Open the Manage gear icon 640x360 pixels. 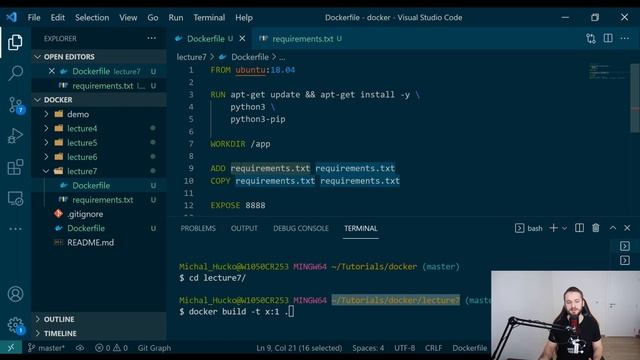[x=16, y=325]
